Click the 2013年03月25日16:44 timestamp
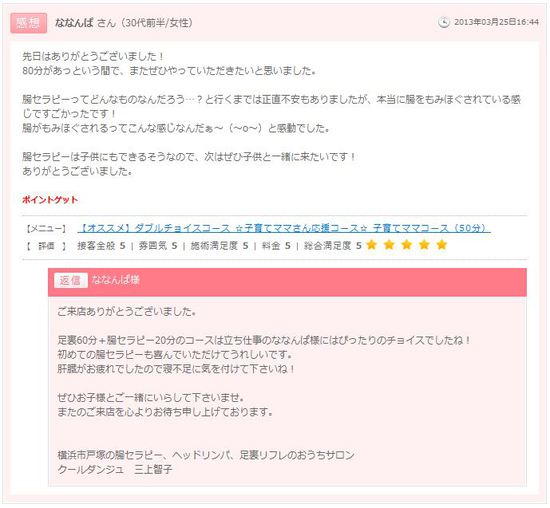 [496, 22]
